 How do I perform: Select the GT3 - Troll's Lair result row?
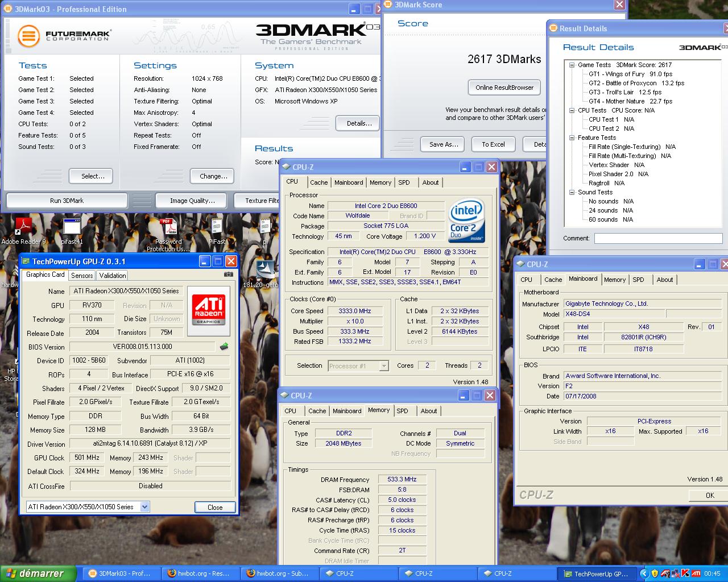[x=625, y=92]
